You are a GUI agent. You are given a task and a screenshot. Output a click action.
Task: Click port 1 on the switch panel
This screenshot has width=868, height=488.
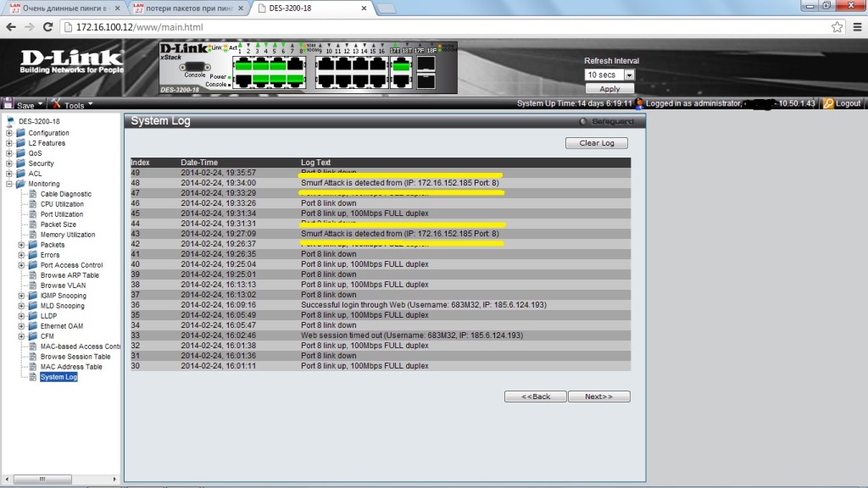242,64
